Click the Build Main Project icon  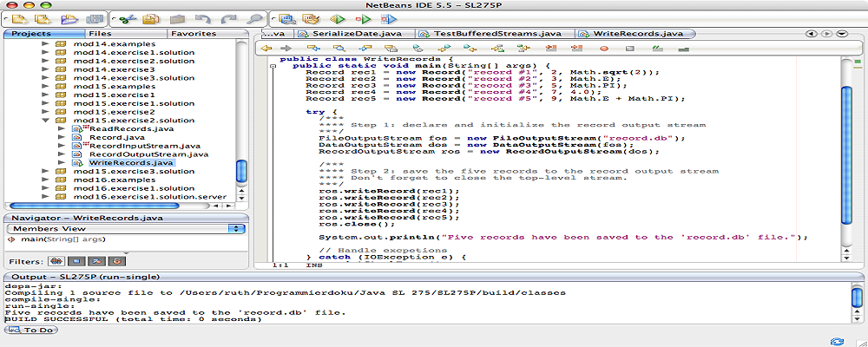click(286, 19)
